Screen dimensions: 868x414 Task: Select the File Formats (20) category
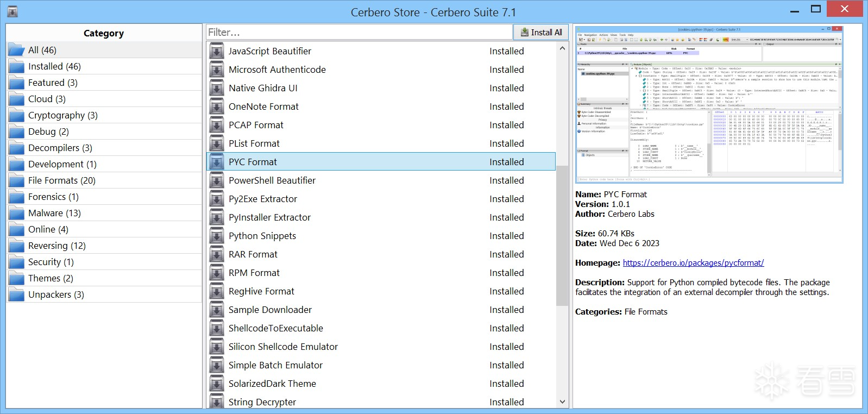click(61, 180)
